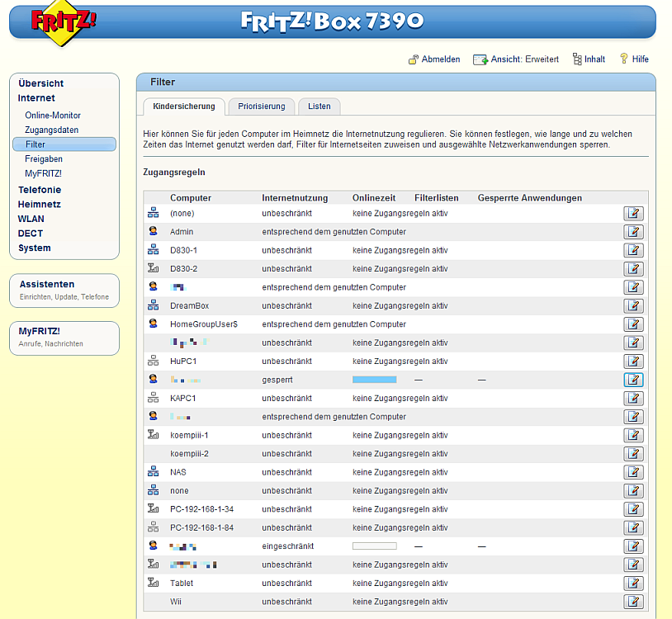672x619 pixels.
Task: Open Internet menu section
Action: tap(36, 98)
